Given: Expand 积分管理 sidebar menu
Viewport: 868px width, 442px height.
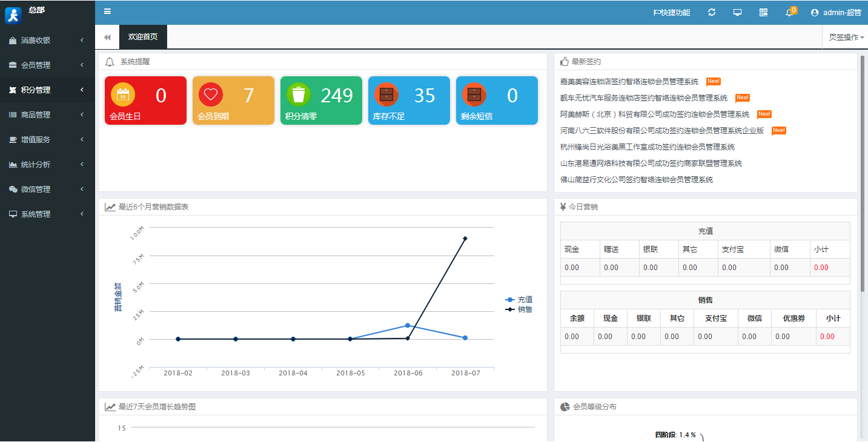Looking at the screenshot, I should 47,90.
